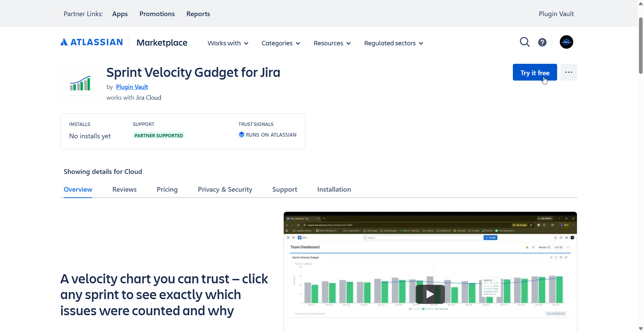Click the Runs on Atlassian badge
The height and width of the screenshot is (332, 644).
click(x=267, y=135)
